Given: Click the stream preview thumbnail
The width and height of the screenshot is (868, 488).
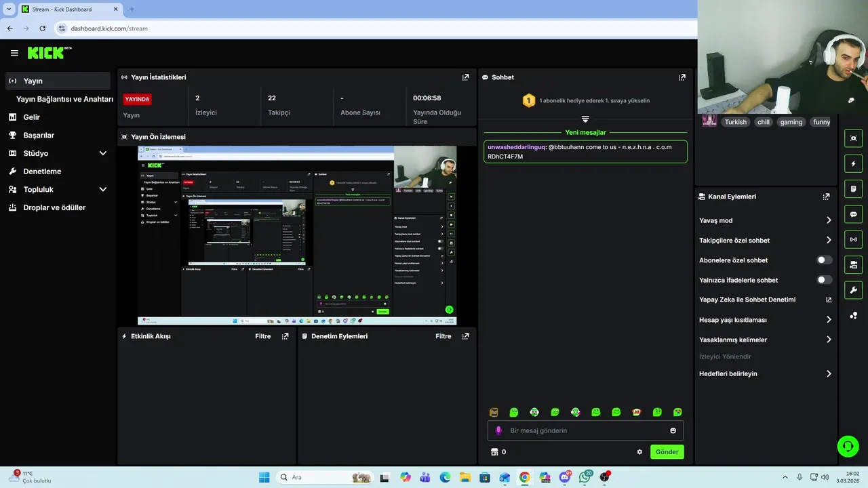Looking at the screenshot, I should coord(297,235).
